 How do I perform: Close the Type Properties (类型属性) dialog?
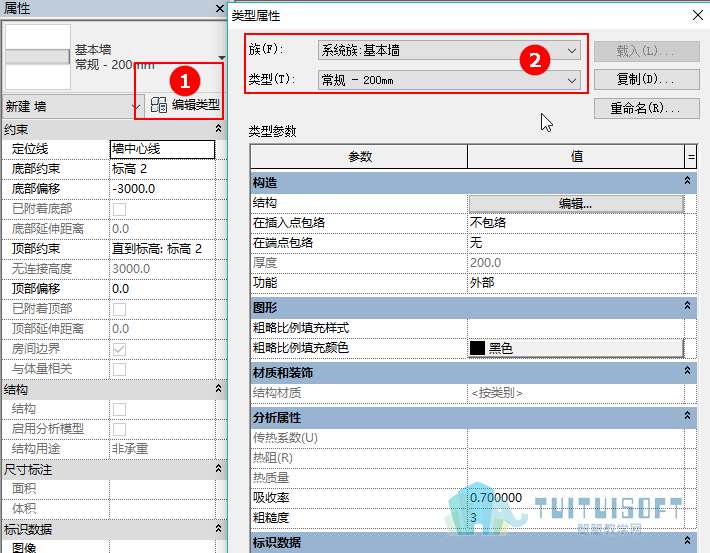[x=698, y=15]
